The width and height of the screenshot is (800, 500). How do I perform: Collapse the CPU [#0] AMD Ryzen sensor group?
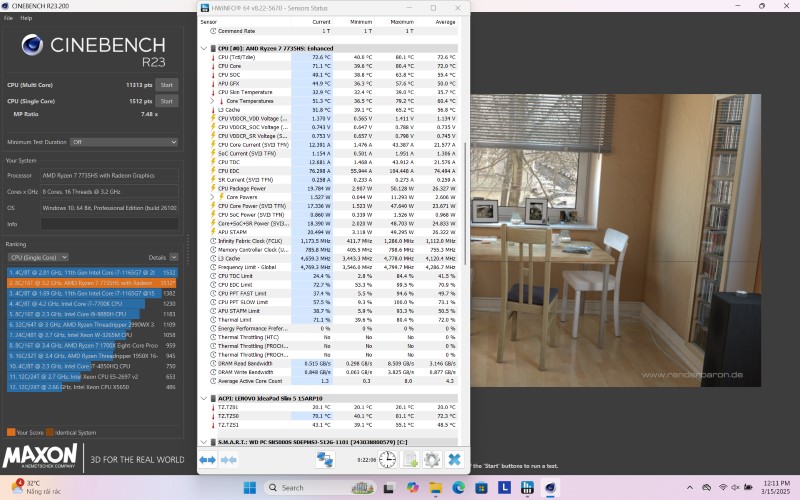click(204, 48)
